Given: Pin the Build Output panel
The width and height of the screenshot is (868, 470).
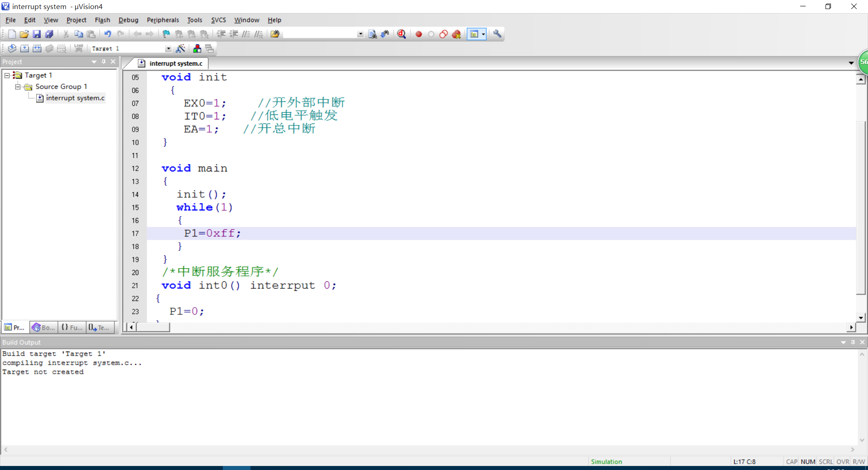Looking at the screenshot, I should point(853,342).
